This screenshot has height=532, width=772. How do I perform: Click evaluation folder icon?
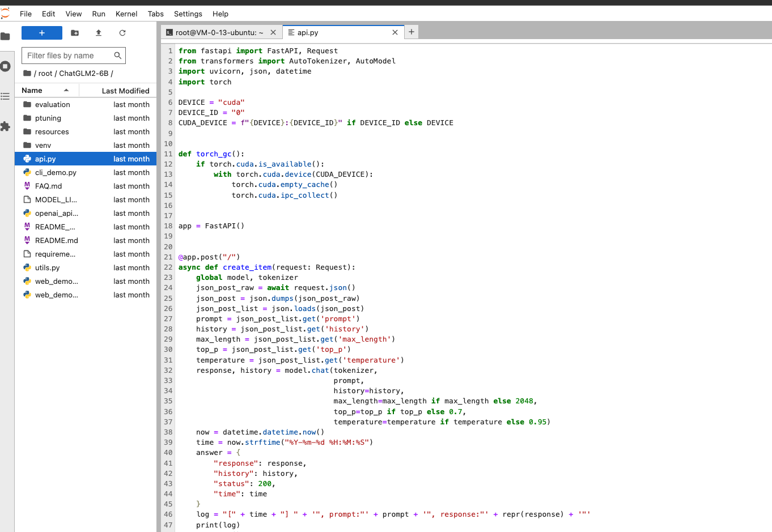[27, 104]
